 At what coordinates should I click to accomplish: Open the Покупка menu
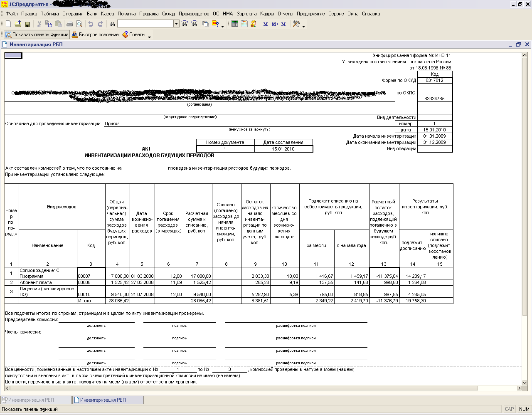pyautogui.click(x=126, y=14)
